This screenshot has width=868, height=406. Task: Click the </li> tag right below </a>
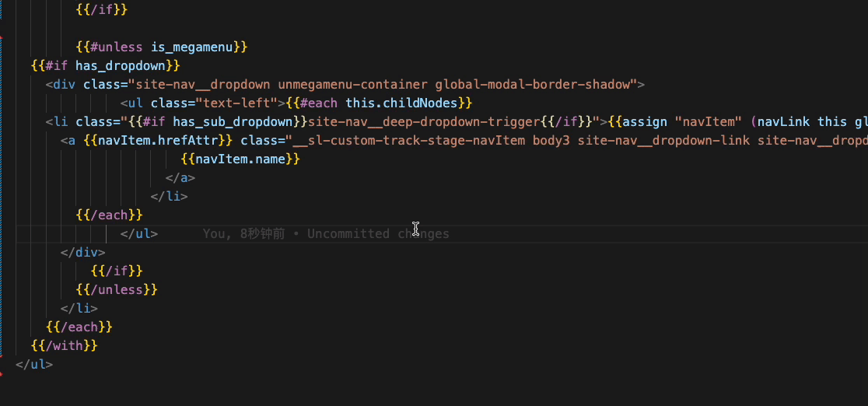pyautogui.click(x=169, y=197)
